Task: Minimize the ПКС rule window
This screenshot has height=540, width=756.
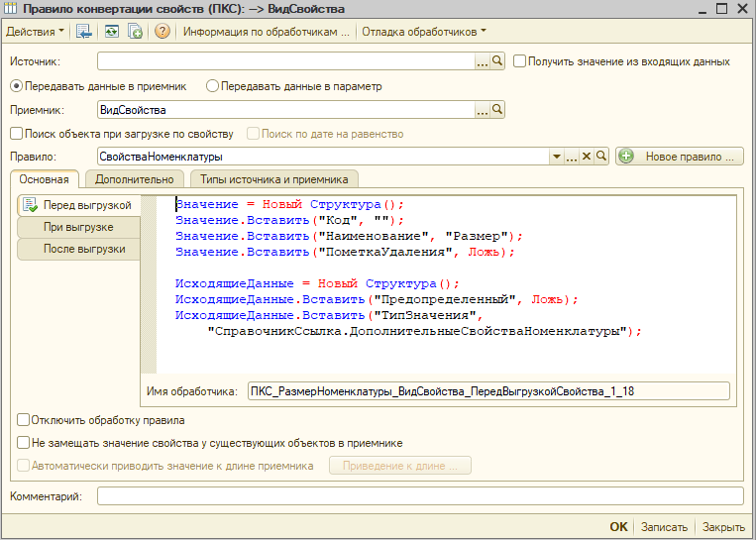Action: pyautogui.click(x=702, y=10)
